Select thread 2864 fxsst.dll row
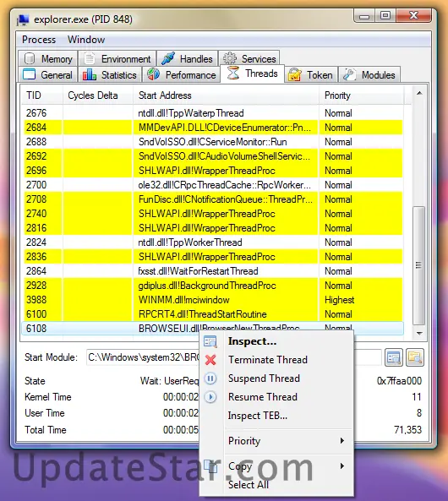 (x=212, y=271)
